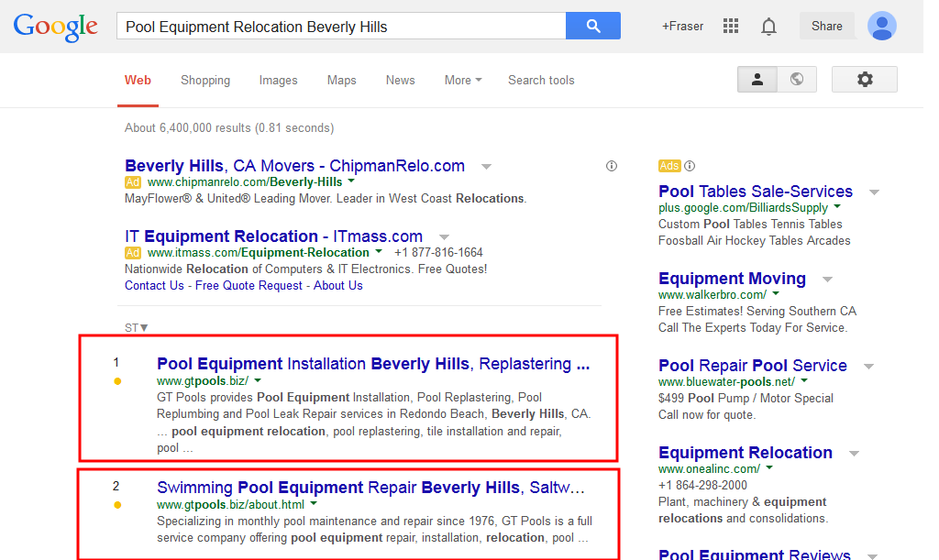Click the info icon next to Ads label
939x560 pixels.
click(x=690, y=166)
